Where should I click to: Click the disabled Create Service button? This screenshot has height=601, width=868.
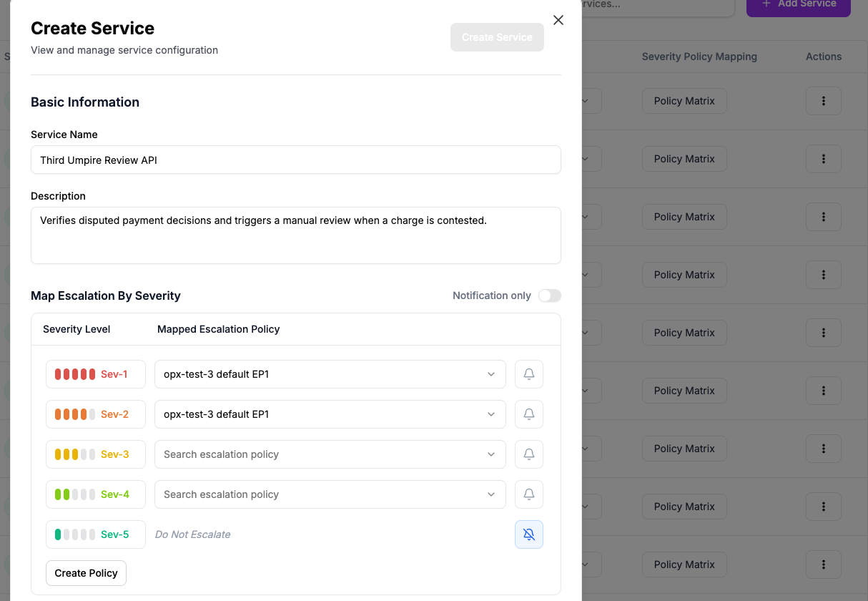coord(497,37)
